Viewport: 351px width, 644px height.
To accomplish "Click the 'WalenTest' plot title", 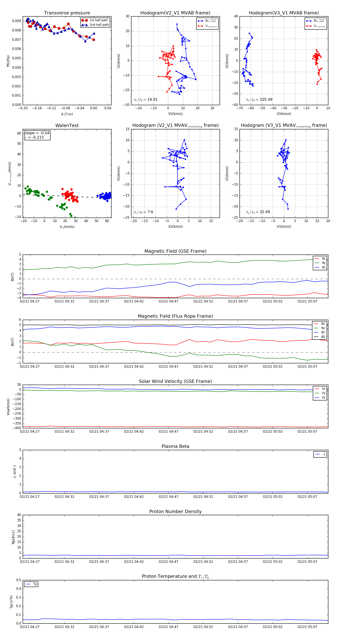I will (67, 125).
